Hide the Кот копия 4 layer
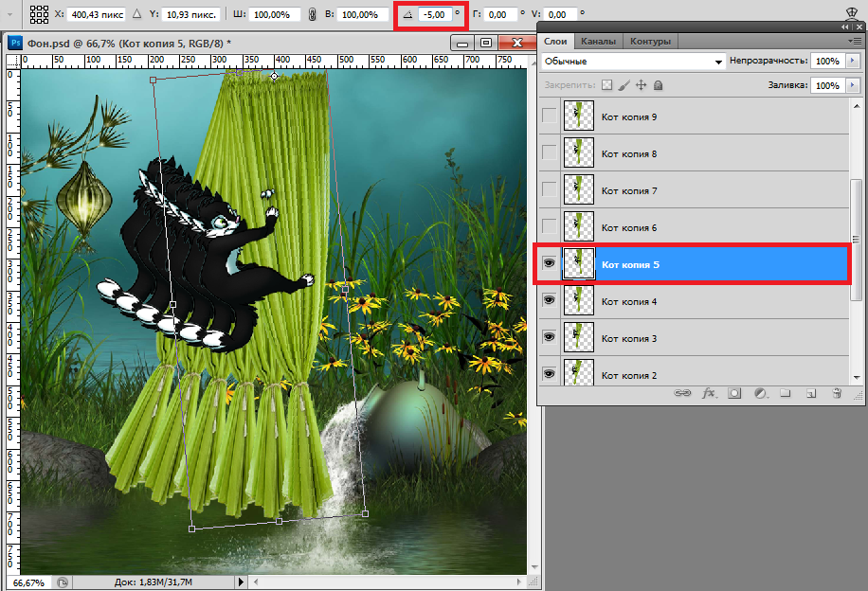The height and width of the screenshot is (591, 868). pyautogui.click(x=549, y=301)
